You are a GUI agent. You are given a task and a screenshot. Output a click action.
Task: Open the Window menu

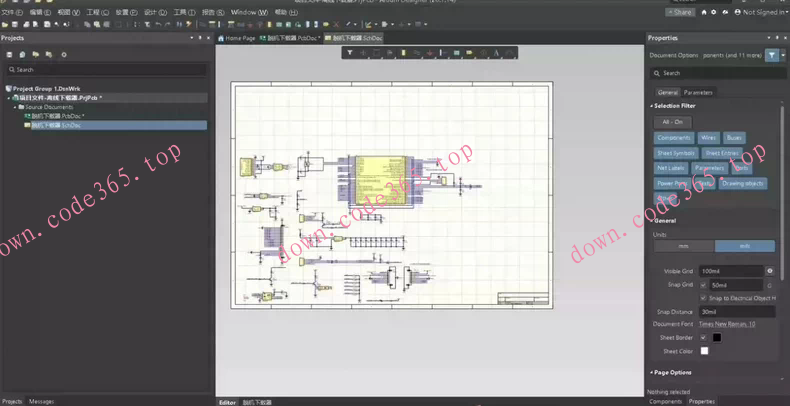pos(248,12)
